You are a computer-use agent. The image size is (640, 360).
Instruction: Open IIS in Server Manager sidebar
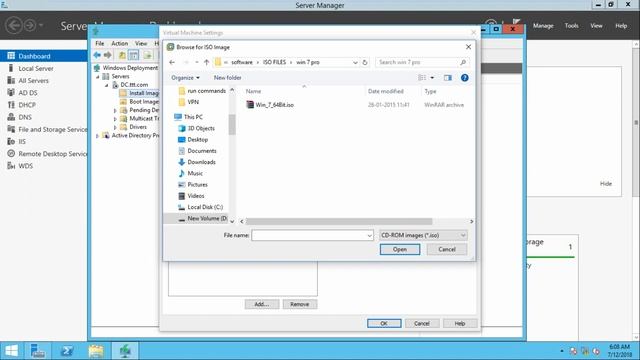(x=22, y=142)
